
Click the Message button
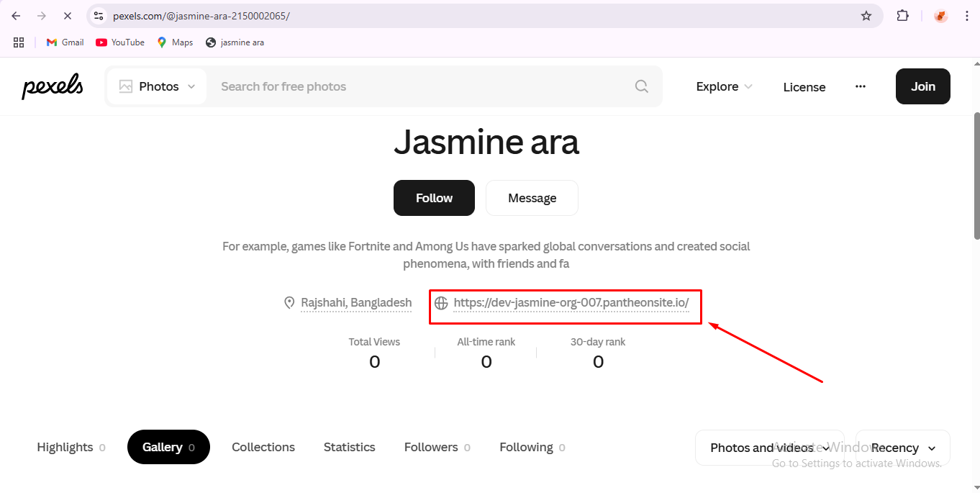(532, 198)
